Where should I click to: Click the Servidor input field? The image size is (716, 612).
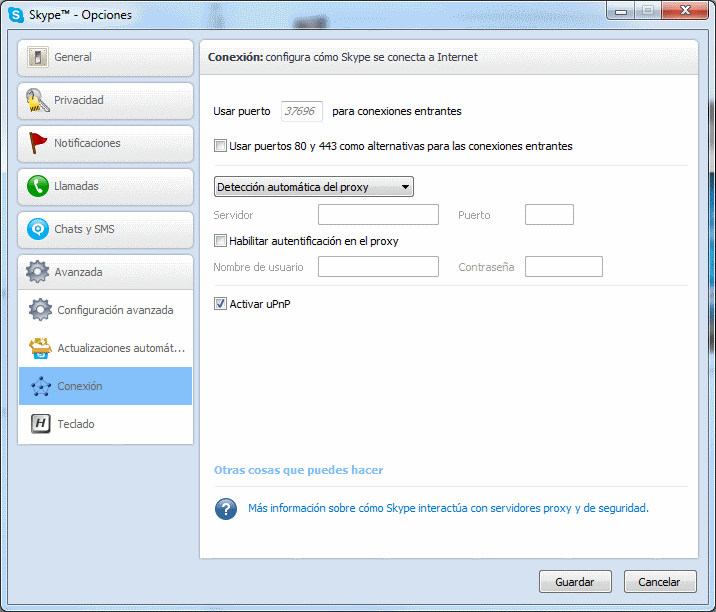pyautogui.click(x=378, y=215)
